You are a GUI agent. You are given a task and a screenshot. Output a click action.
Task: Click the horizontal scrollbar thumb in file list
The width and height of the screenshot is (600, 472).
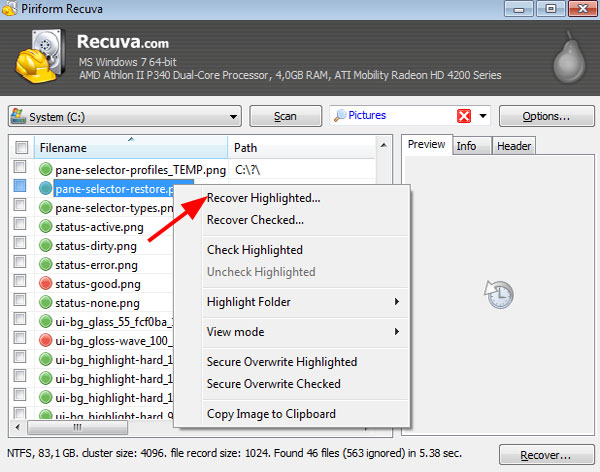pyautogui.click(x=77, y=427)
